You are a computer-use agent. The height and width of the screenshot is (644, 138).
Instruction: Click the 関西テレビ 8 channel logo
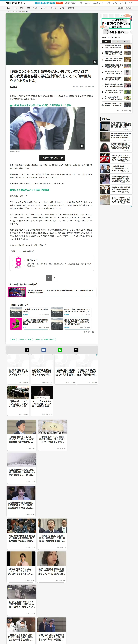(x=18, y=263)
